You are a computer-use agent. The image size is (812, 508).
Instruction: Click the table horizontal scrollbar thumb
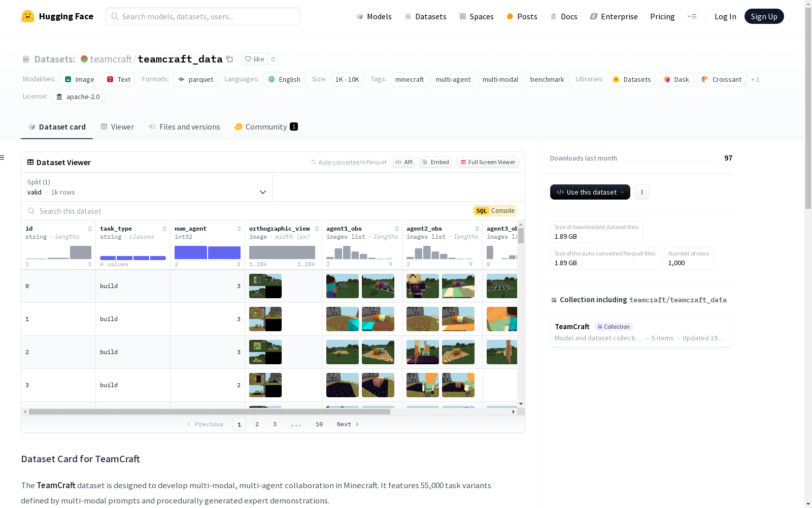[210, 411]
